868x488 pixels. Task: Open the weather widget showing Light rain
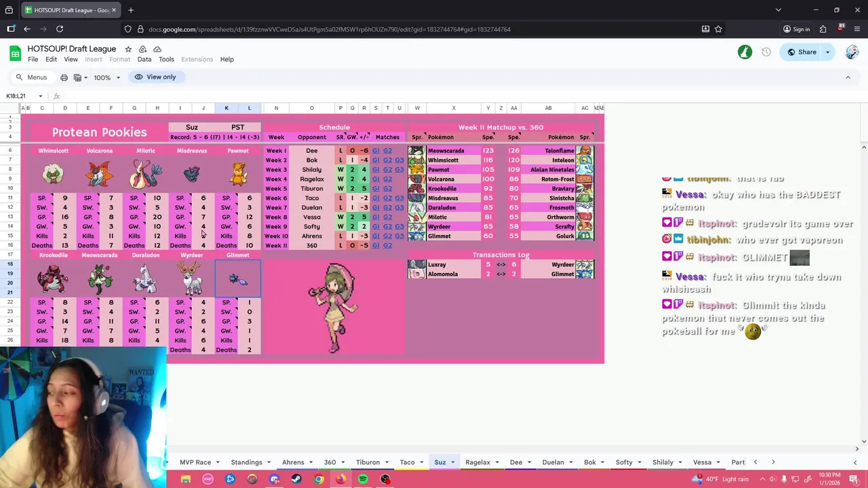pyautogui.click(x=720, y=479)
